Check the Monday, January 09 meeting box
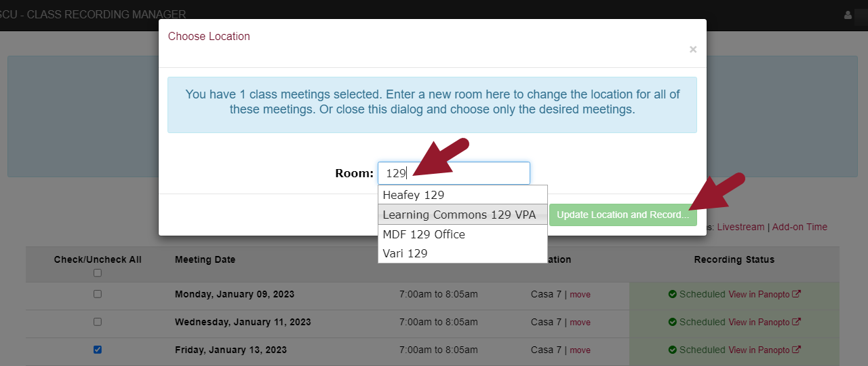This screenshot has width=868, height=366. tap(98, 294)
